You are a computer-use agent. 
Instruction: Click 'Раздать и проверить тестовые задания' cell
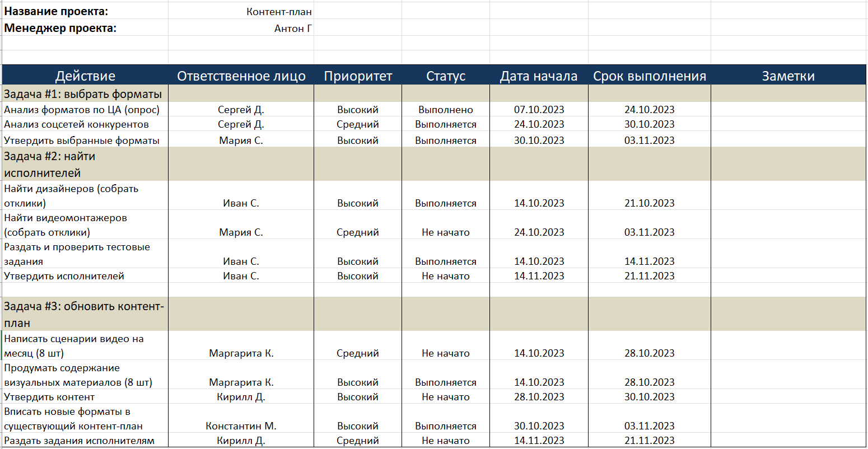pos(85,254)
